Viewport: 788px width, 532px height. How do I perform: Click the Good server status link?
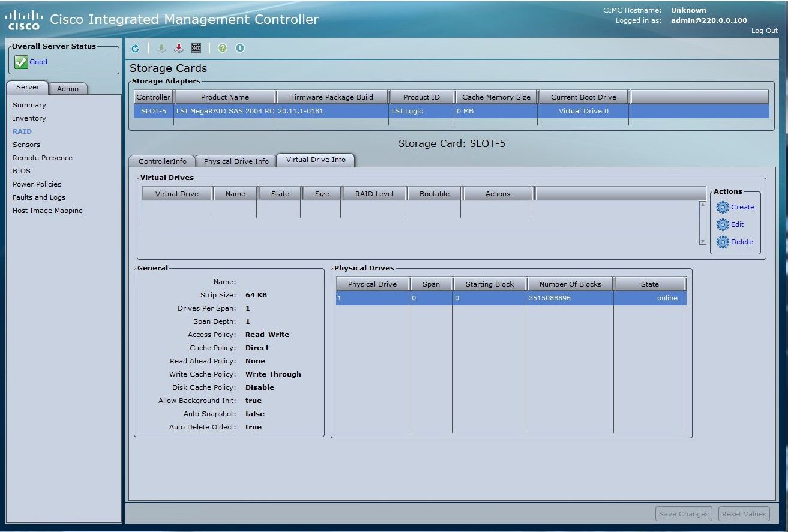(x=38, y=62)
